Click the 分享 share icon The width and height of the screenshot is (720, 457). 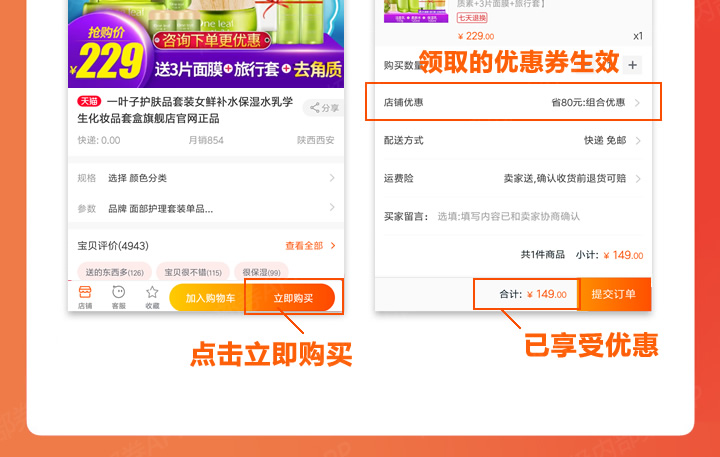[x=324, y=108]
